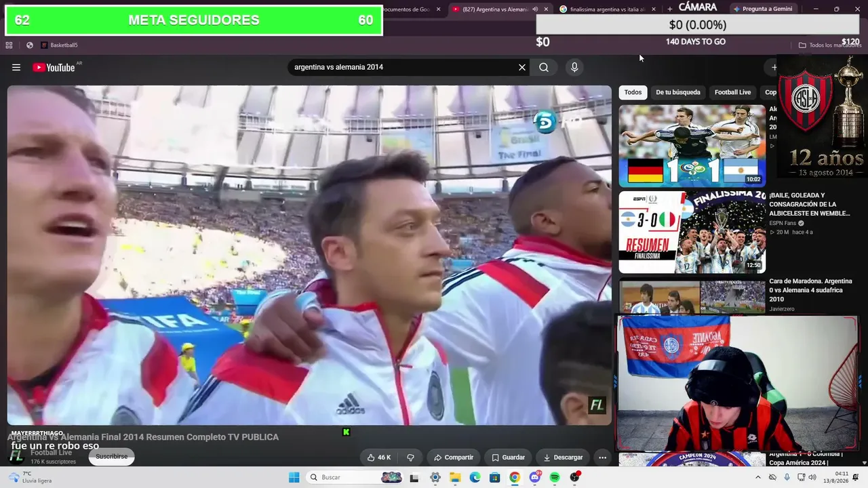Open Microsoft Edge from the taskbar
This screenshot has height=488, width=868.
click(x=475, y=477)
